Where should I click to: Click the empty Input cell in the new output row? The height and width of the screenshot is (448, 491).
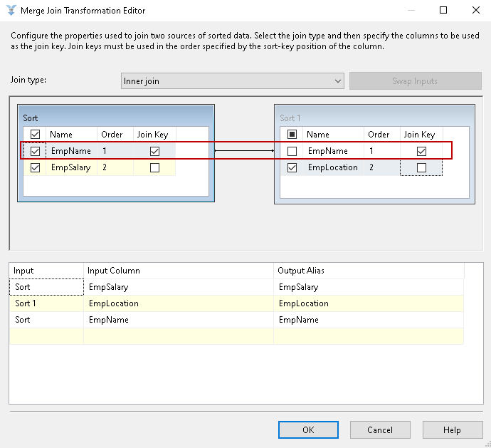46,336
